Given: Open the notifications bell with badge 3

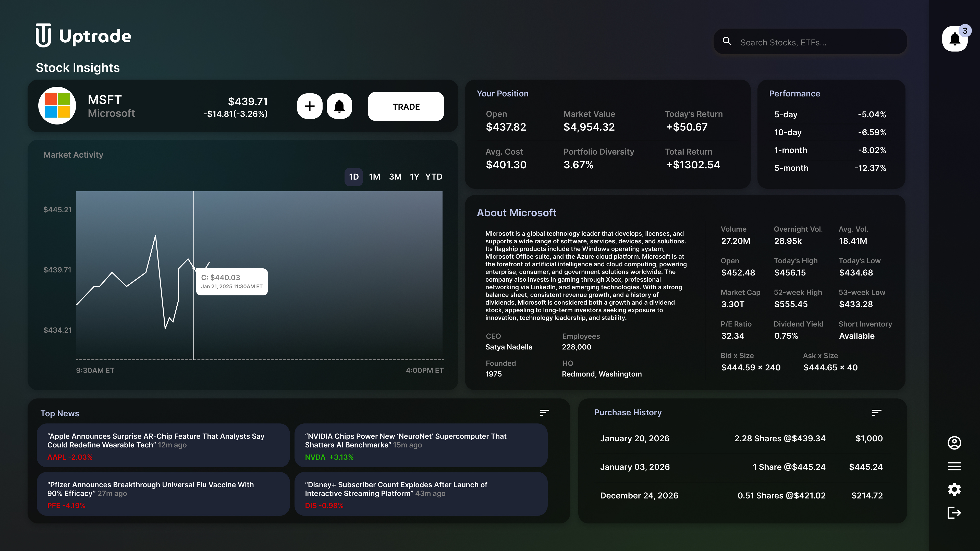Looking at the screenshot, I should tap(955, 39).
